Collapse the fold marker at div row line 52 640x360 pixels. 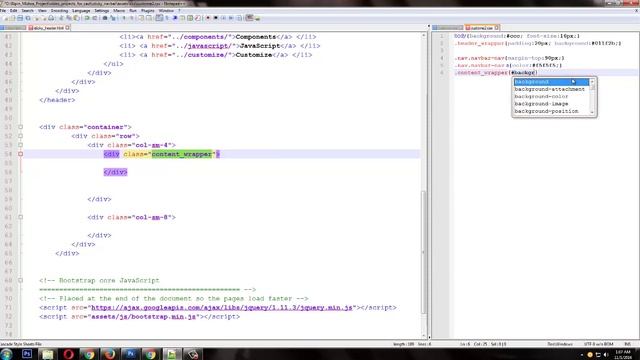(20, 136)
